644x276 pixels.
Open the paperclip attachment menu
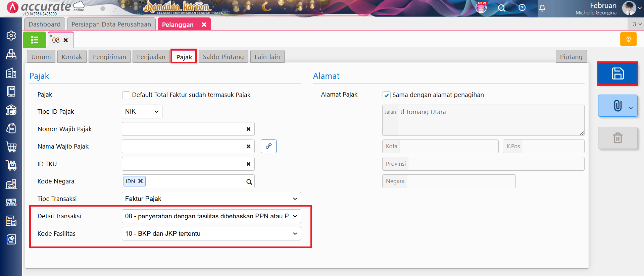(x=617, y=106)
